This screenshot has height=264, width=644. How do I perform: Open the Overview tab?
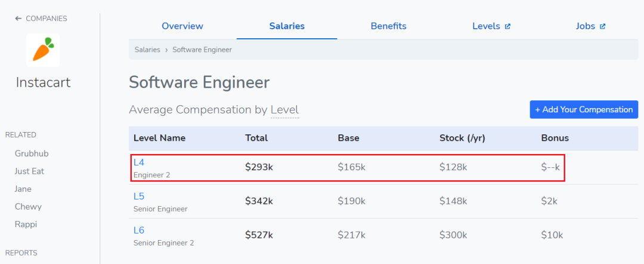pyautogui.click(x=182, y=26)
